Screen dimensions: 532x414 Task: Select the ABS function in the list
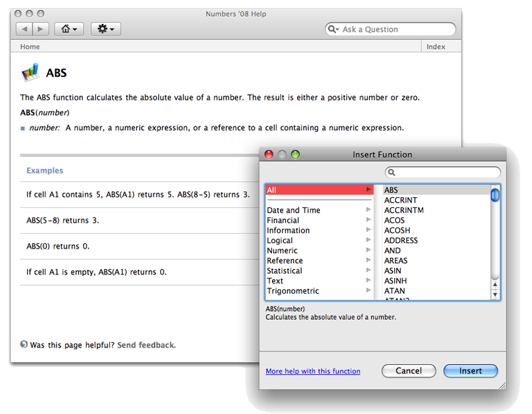tap(437, 190)
